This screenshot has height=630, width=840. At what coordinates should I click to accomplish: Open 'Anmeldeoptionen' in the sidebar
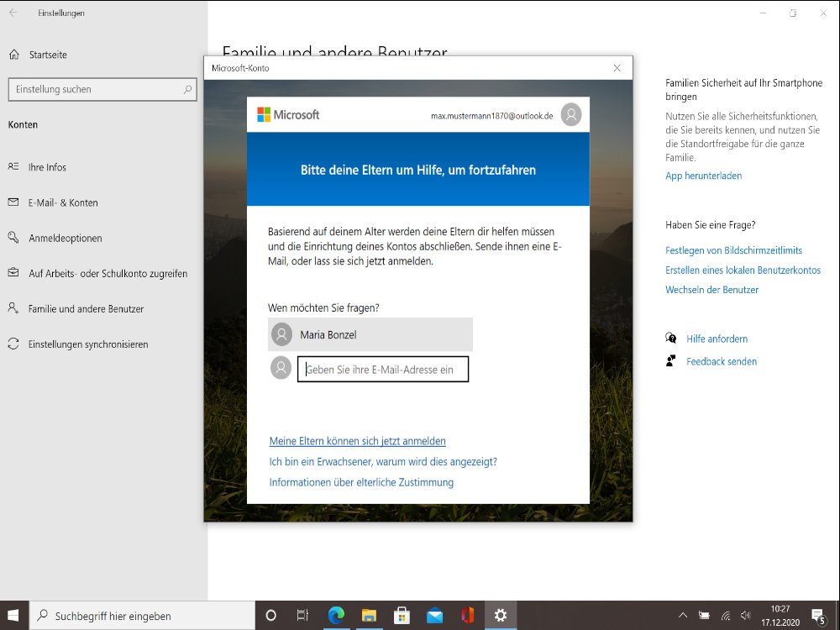click(x=65, y=238)
